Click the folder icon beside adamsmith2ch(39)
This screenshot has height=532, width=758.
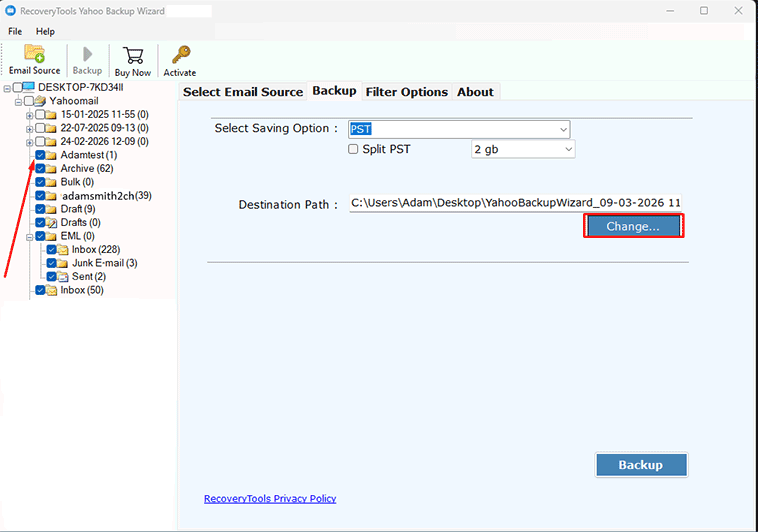(51, 196)
